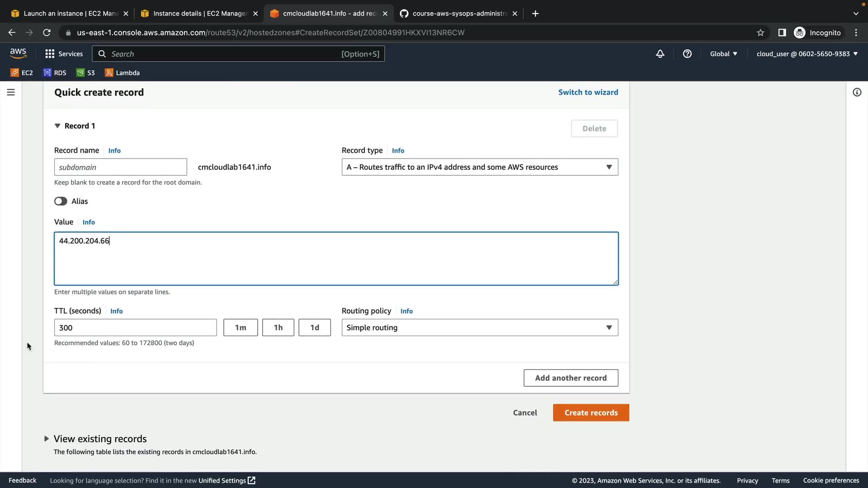Image resolution: width=868 pixels, height=488 pixels.
Task: Click the AWS support help icon
Action: point(687,54)
